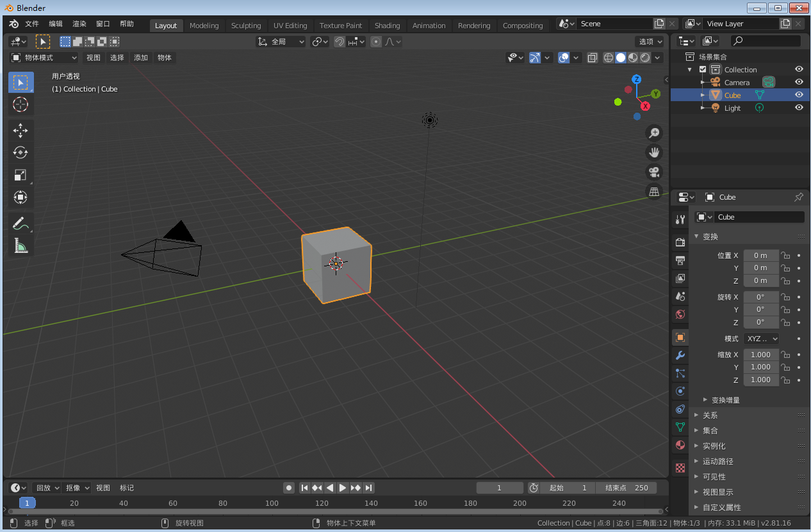The height and width of the screenshot is (532, 811).
Task: Toggle X-ray display button
Action: [593, 58]
